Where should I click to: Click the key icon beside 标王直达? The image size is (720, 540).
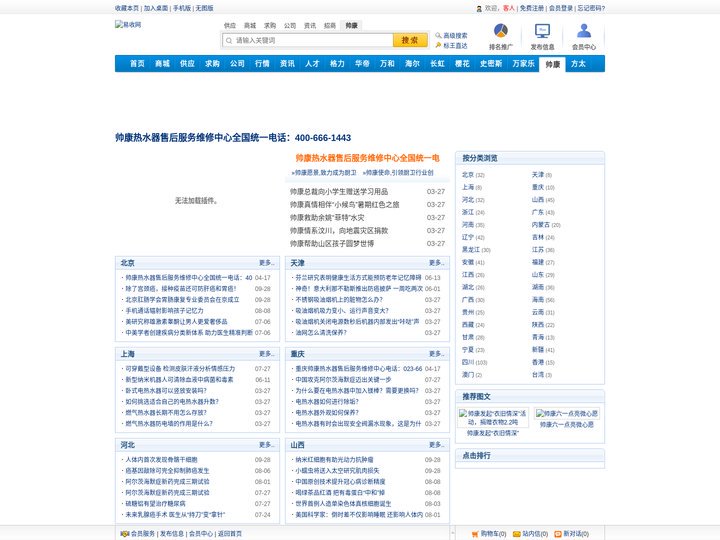click(x=438, y=45)
